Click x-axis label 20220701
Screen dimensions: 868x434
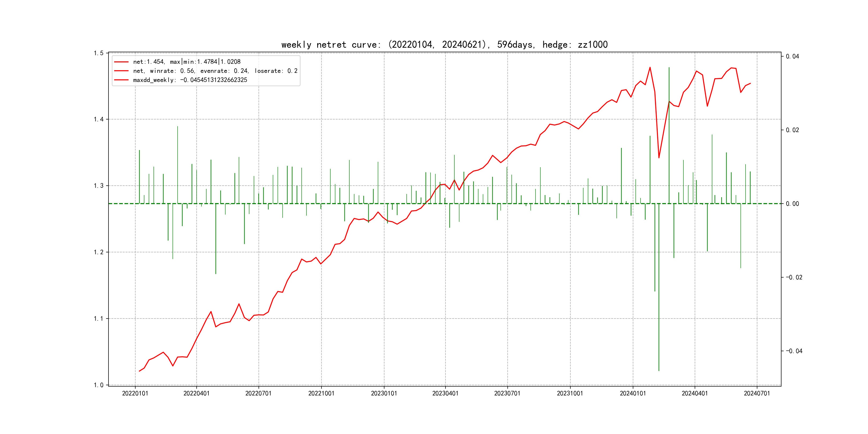259,393
